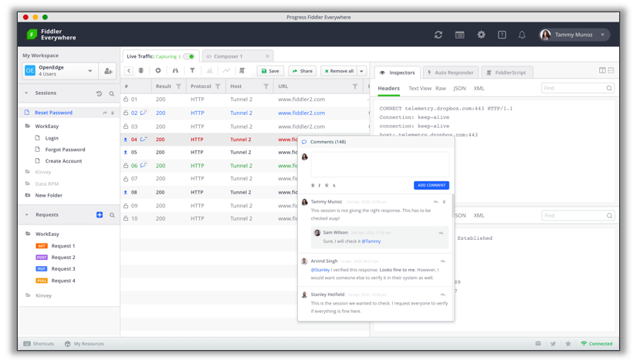
Task: Click split vertical layout icon in inspectors
Action: pos(602,70)
